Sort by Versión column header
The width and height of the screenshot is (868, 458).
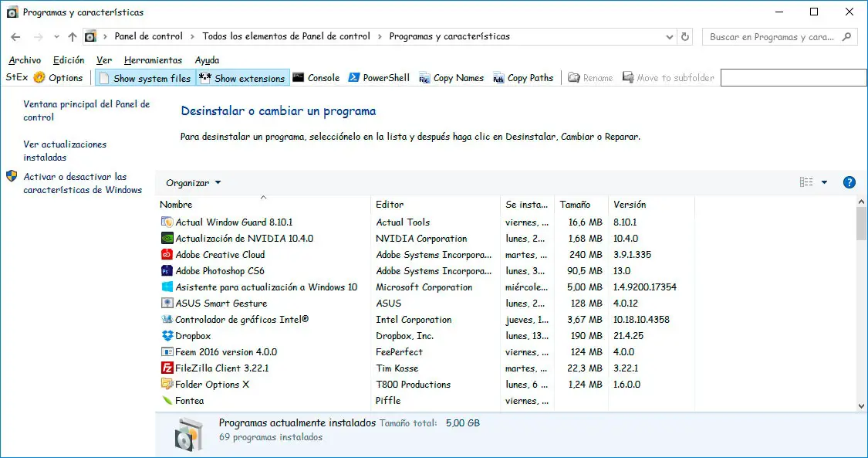(651, 205)
